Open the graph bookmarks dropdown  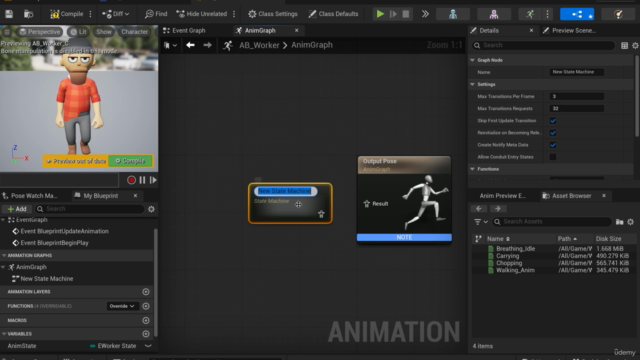(x=170, y=45)
